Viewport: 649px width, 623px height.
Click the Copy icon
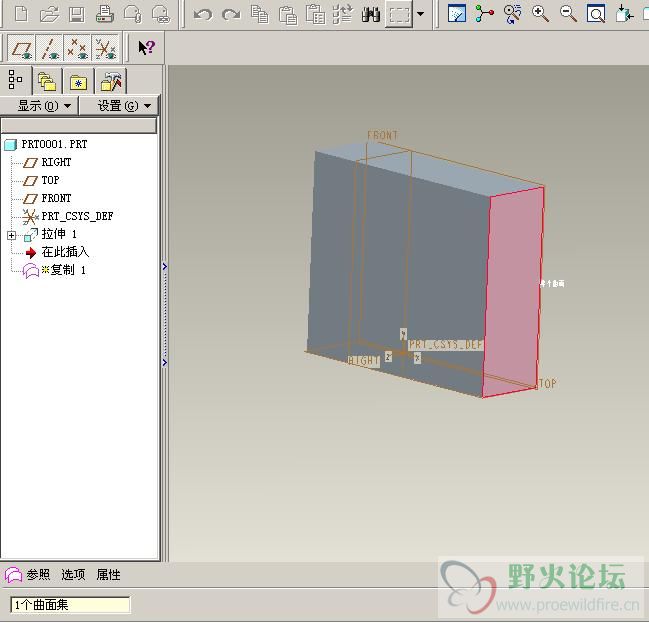[260, 14]
